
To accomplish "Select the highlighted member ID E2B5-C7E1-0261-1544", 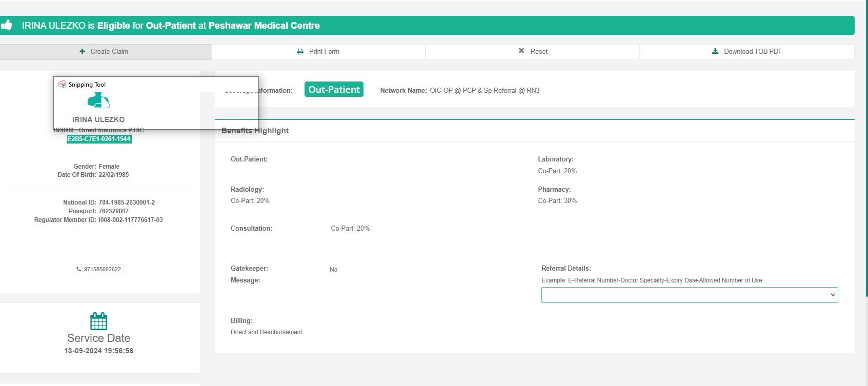I will click(99, 139).
